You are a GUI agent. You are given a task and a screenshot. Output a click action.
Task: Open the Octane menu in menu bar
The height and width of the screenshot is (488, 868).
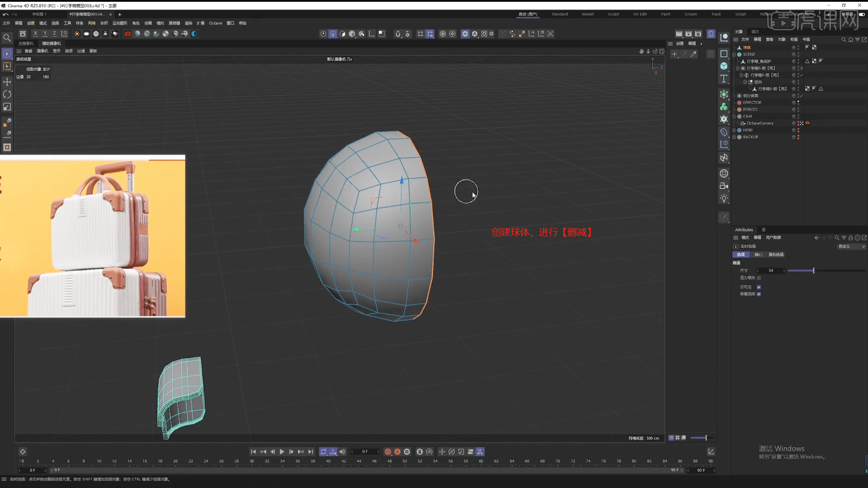coord(215,23)
